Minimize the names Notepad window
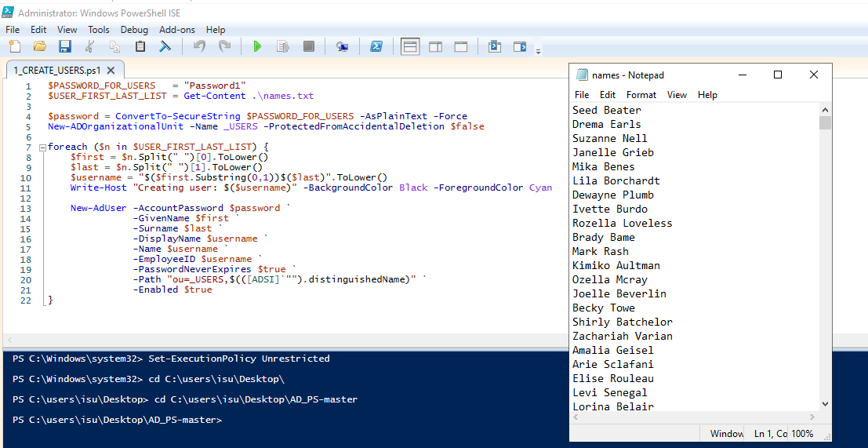 tap(743, 75)
